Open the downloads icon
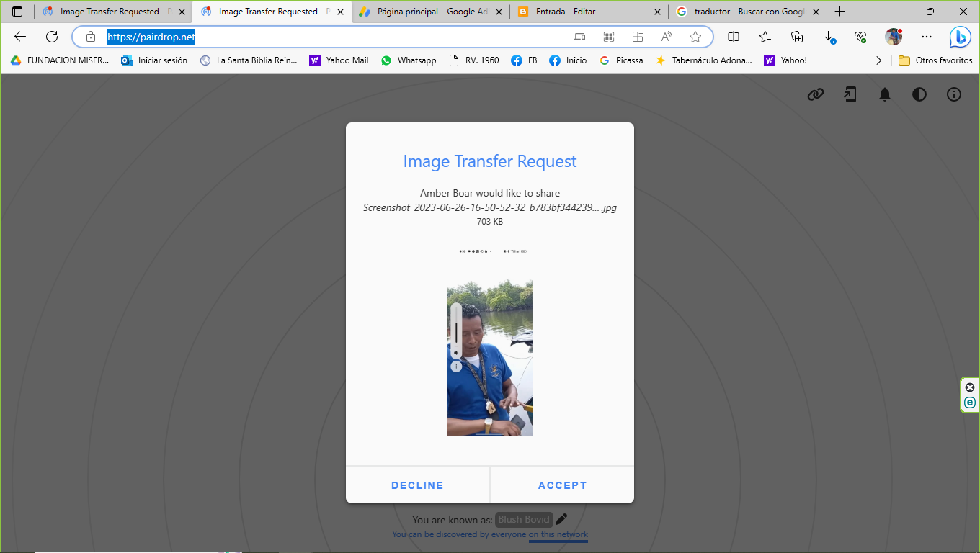The height and width of the screenshot is (553, 980). (829, 37)
